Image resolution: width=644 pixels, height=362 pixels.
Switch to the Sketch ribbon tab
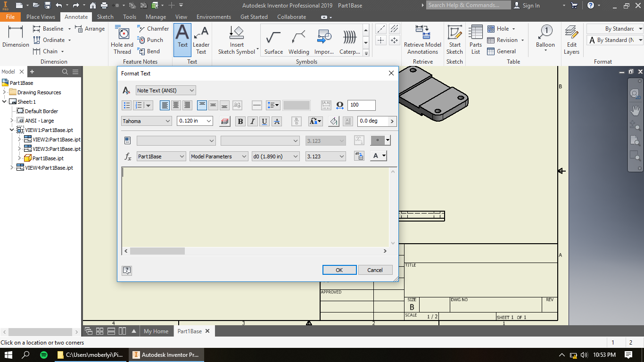pos(105,17)
